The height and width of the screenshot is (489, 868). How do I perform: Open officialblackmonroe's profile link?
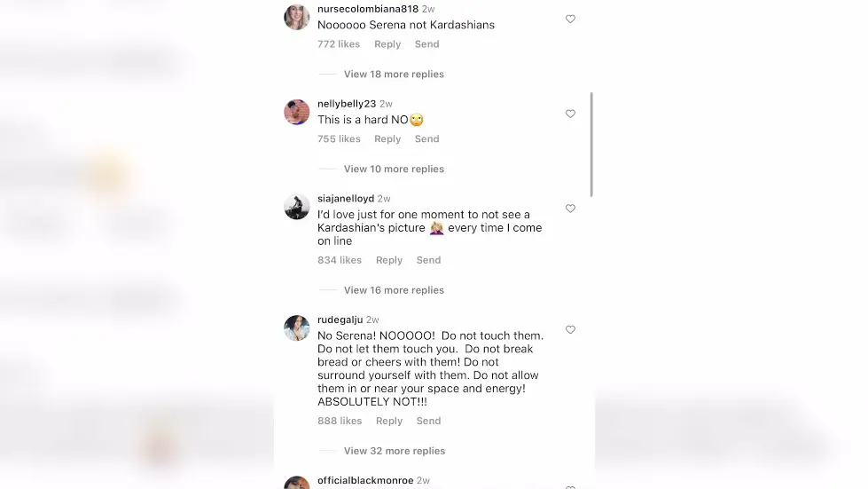point(364,481)
